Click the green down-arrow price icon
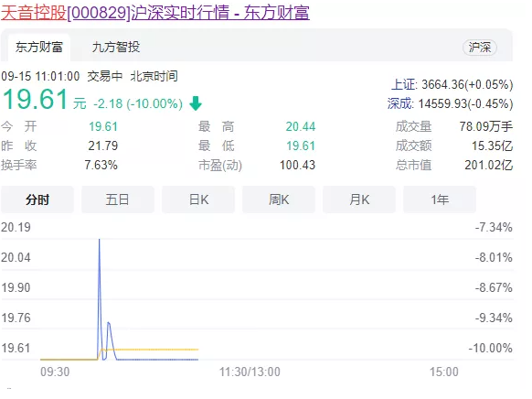The width and height of the screenshot is (532, 399). click(x=196, y=103)
